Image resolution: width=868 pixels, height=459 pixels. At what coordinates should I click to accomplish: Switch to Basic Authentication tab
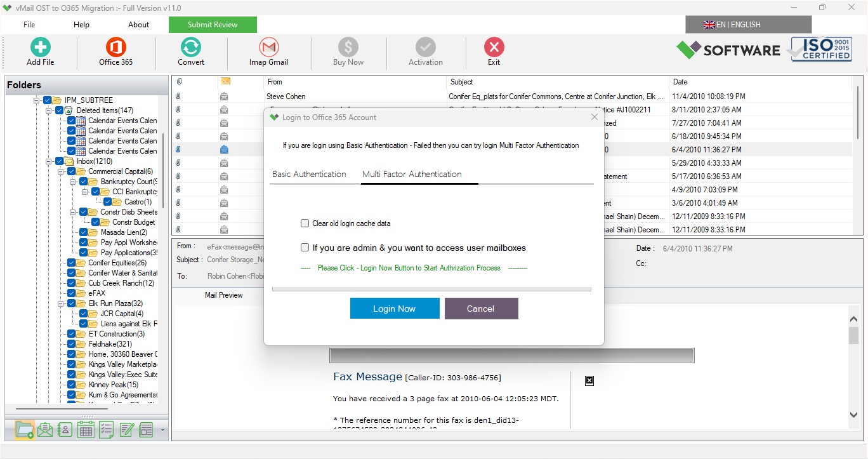(309, 174)
